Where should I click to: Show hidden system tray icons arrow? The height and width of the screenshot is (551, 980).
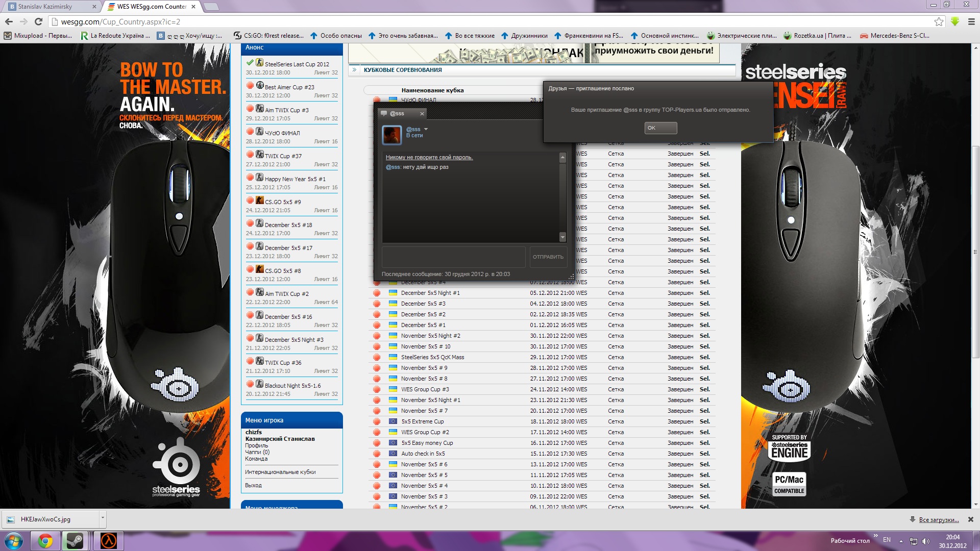point(901,541)
